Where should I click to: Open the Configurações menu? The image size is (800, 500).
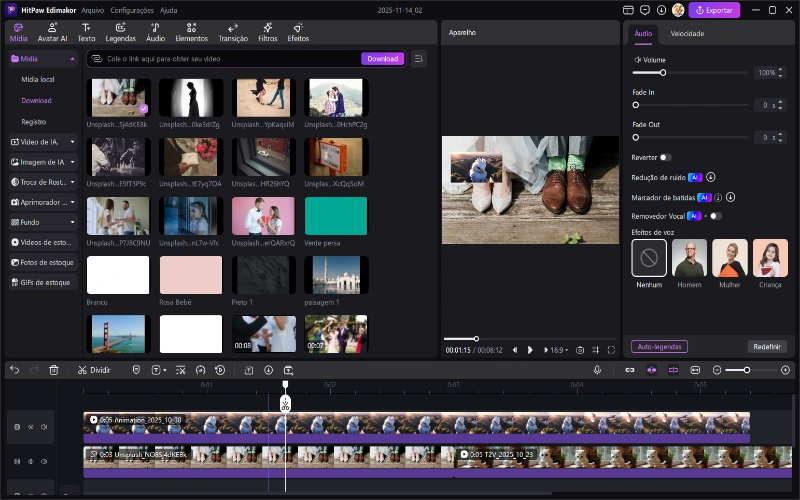pos(132,10)
